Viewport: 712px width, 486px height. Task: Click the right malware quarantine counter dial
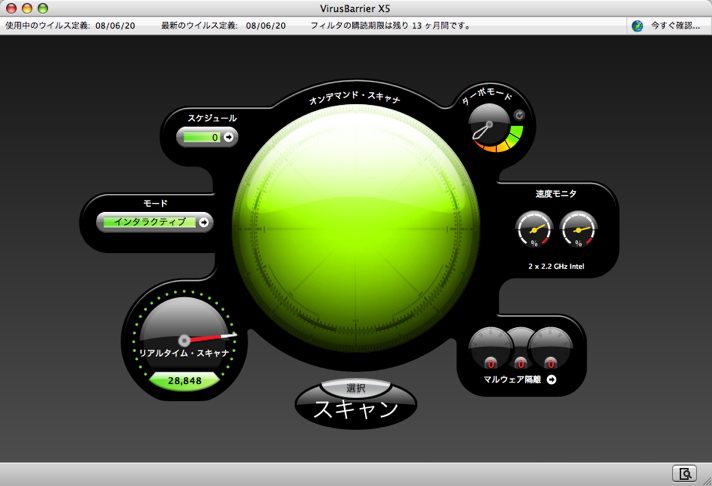click(550, 349)
